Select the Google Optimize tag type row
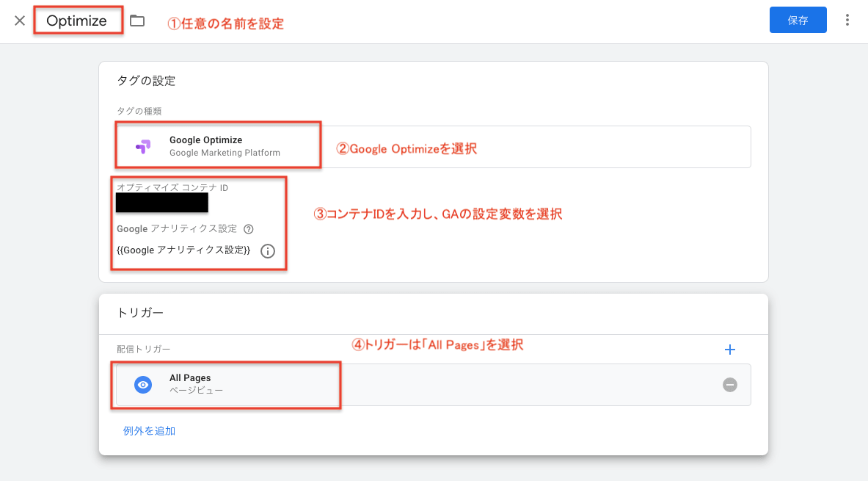This screenshot has height=481, width=868. click(433, 146)
